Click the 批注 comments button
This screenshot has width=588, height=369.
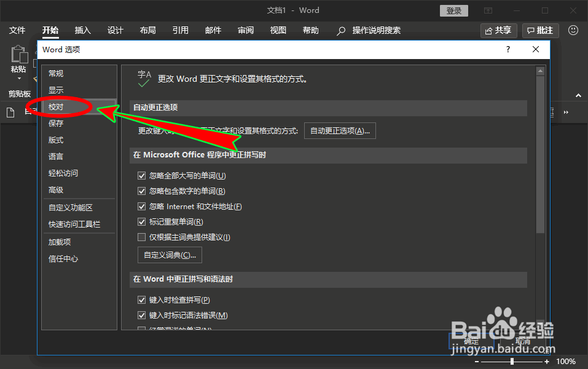coord(540,31)
